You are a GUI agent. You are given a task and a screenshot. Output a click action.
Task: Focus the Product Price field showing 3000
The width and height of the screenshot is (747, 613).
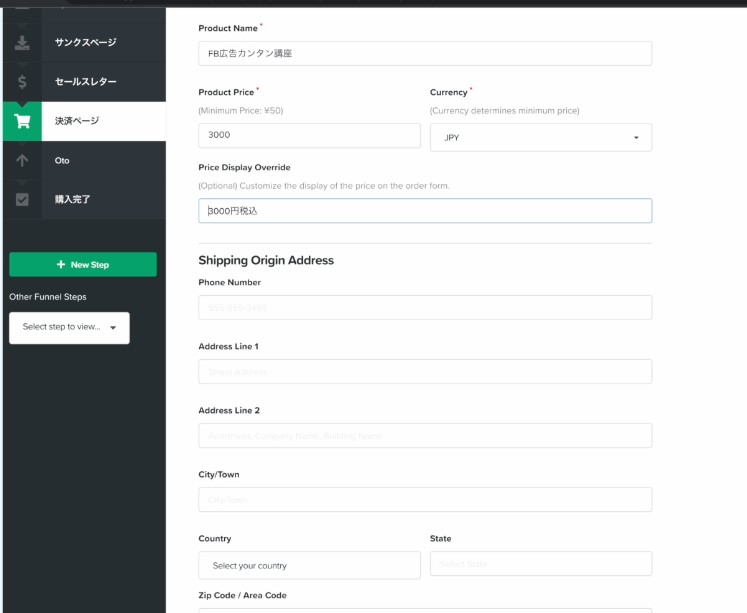309,136
